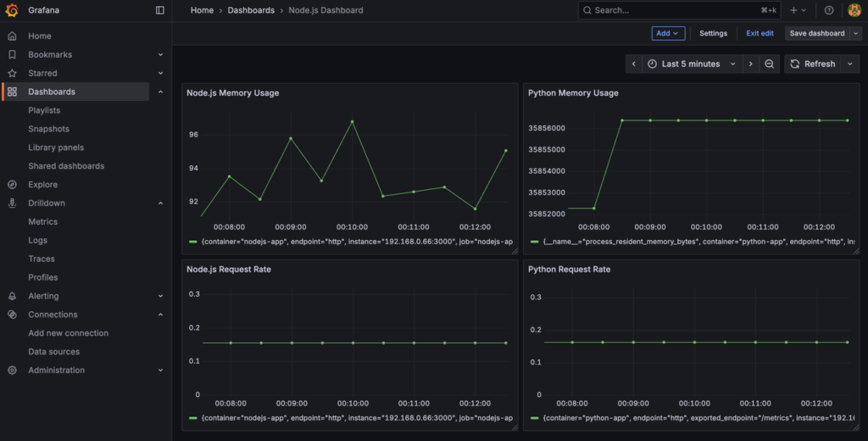Click the Dashboards grid icon
Image resolution: width=868 pixels, height=441 pixels.
pos(12,92)
